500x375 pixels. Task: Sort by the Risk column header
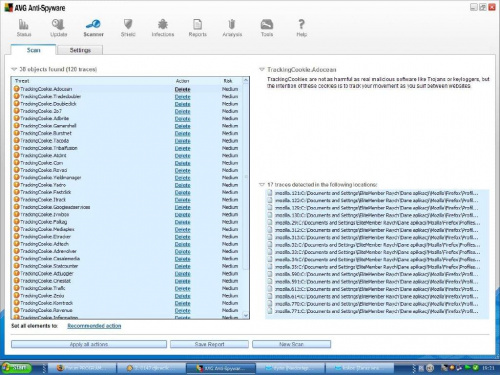coord(228,81)
